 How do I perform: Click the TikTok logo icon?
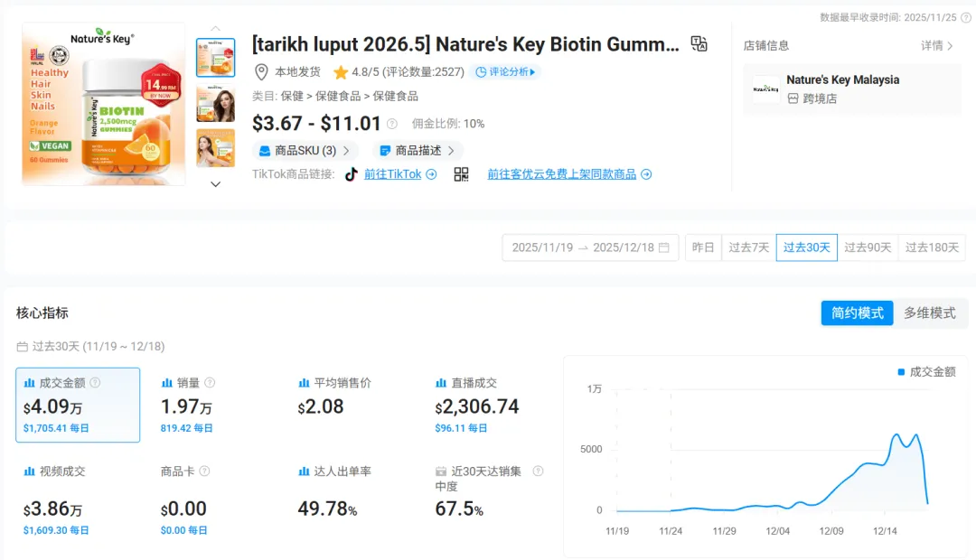coord(352,174)
